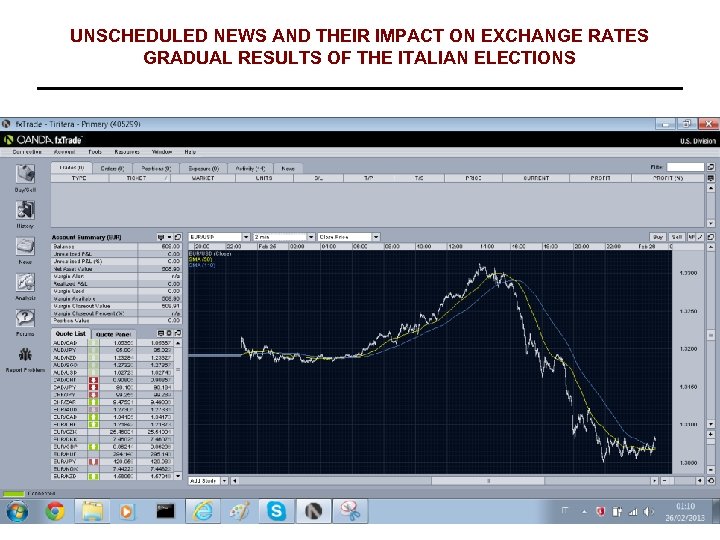Open the Buy/Sell order tool

point(25,174)
